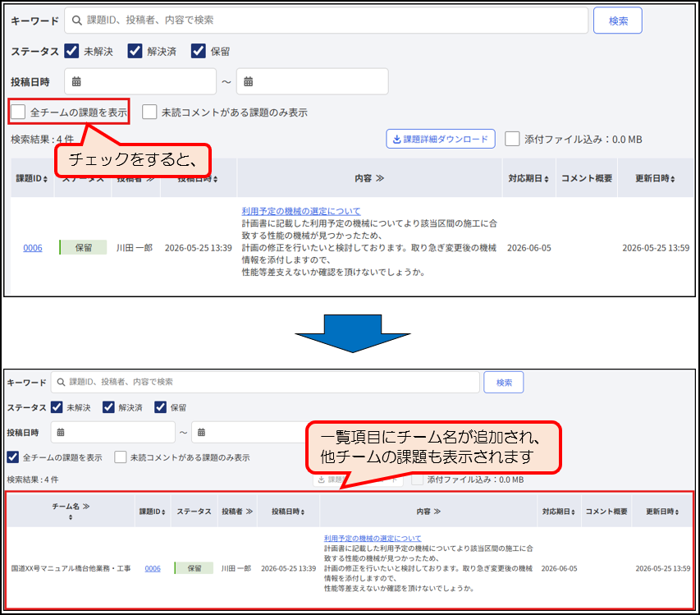Click 川田 一郎 in the top table row
Image resolution: width=700 pixels, height=615 pixels.
click(135, 248)
